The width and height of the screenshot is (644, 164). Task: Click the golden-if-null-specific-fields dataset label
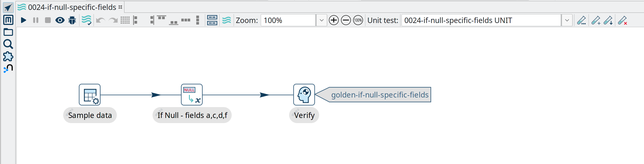coord(379,95)
